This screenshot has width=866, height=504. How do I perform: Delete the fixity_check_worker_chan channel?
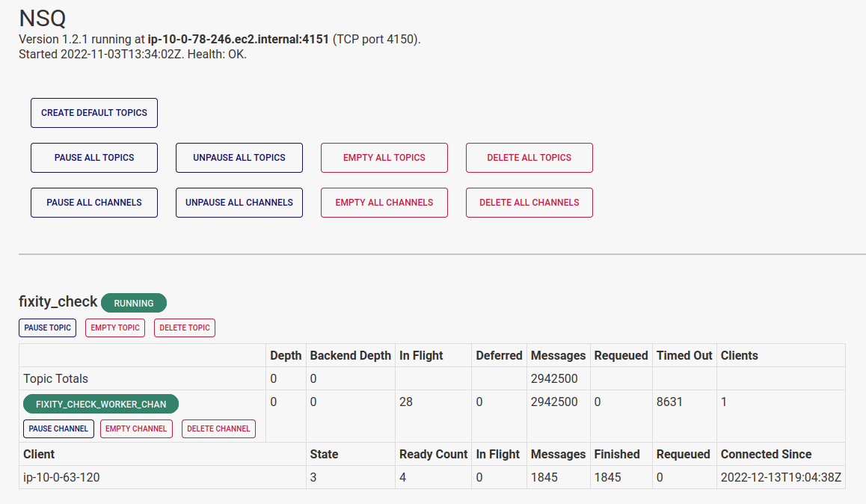pyautogui.click(x=218, y=429)
